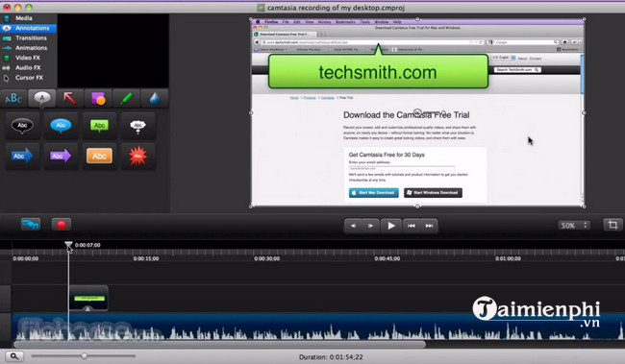Jump to previous clip marker
Screen dimensions: 625x364
[412, 226]
